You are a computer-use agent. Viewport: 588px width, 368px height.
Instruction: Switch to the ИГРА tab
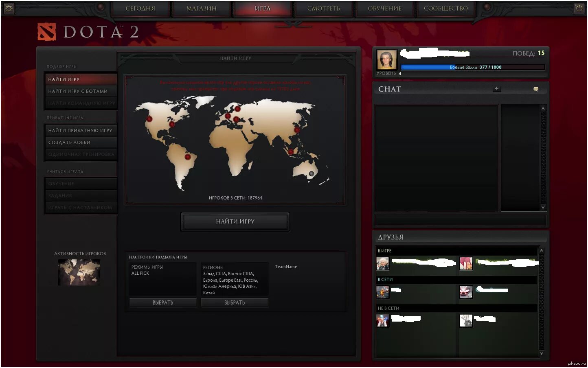click(x=263, y=9)
